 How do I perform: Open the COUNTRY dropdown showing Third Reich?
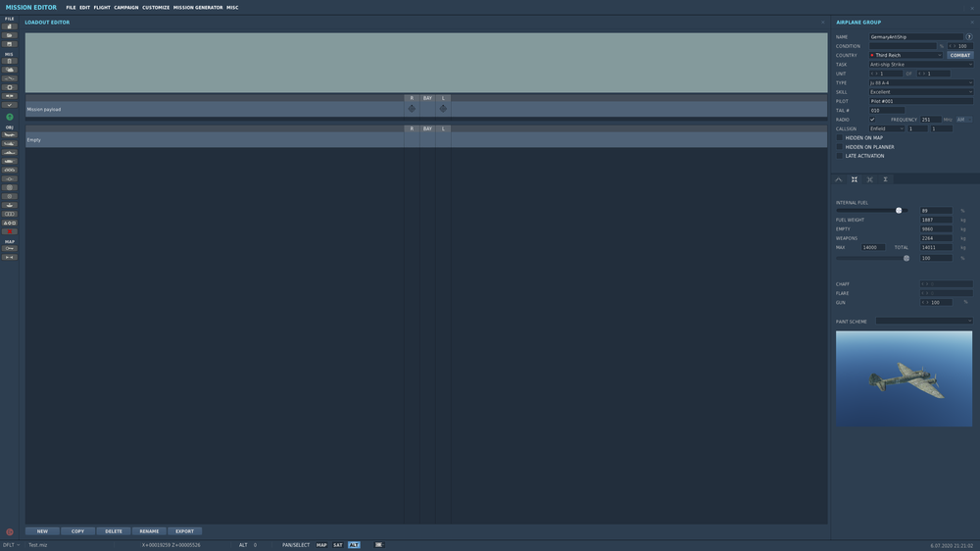point(906,55)
